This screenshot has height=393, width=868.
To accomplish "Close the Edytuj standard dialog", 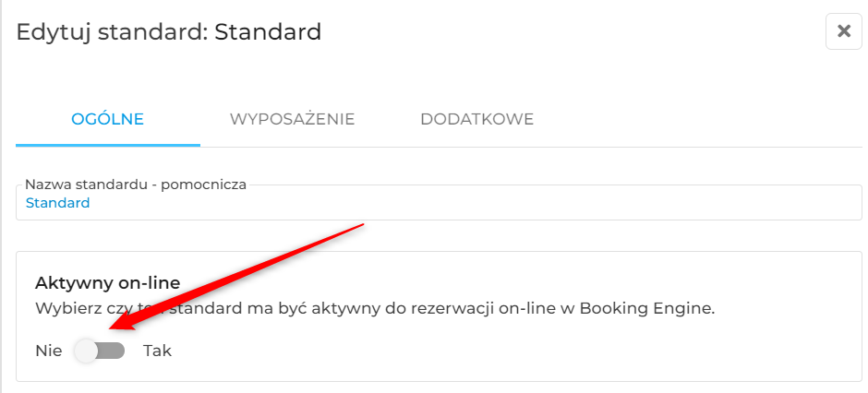I will [x=844, y=31].
